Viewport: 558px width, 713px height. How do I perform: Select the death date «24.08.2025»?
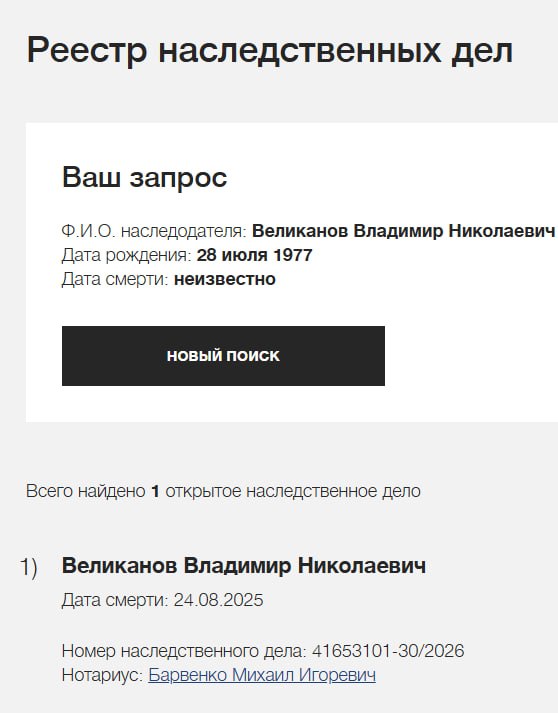[218, 600]
